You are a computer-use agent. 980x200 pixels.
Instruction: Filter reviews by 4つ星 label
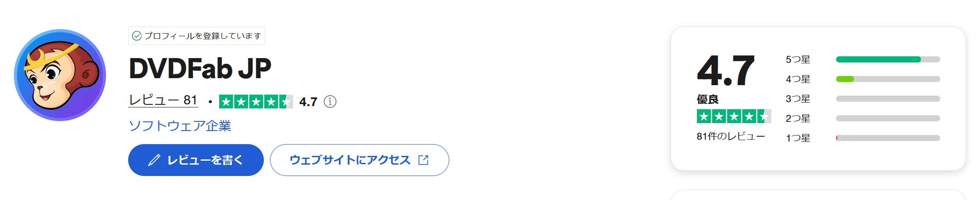pyautogui.click(x=798, y=79)
